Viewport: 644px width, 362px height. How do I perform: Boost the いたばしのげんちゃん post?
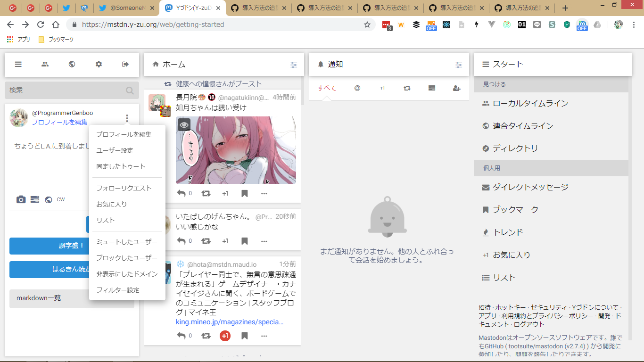206,241
